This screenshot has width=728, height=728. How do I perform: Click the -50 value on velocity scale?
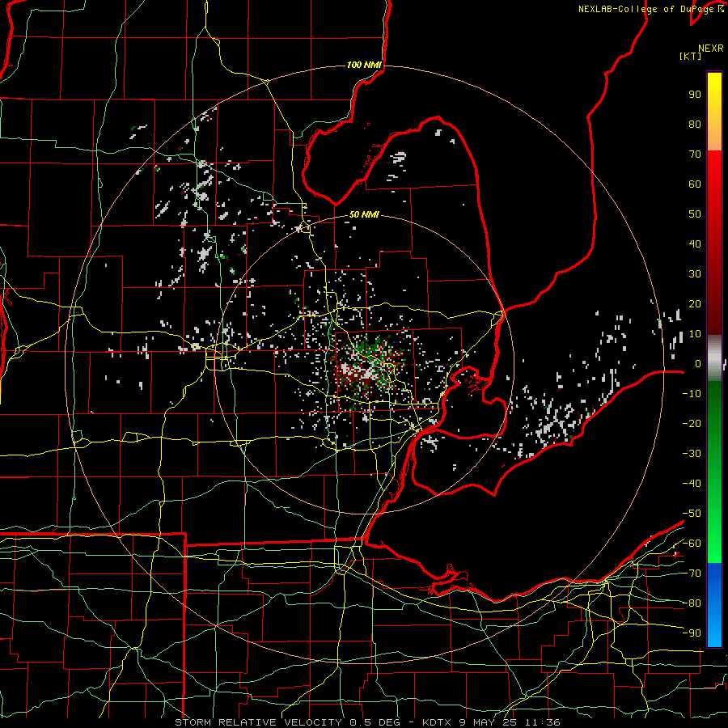pos(692,514)
